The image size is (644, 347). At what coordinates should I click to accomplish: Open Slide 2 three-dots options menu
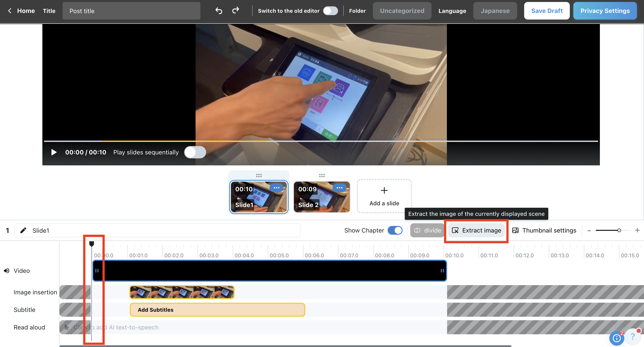[x=339, y=188]
